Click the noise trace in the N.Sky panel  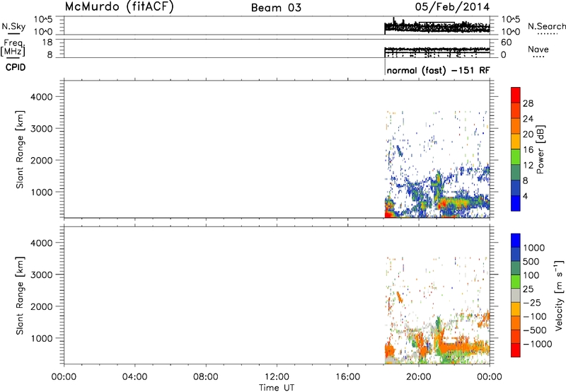437,27
